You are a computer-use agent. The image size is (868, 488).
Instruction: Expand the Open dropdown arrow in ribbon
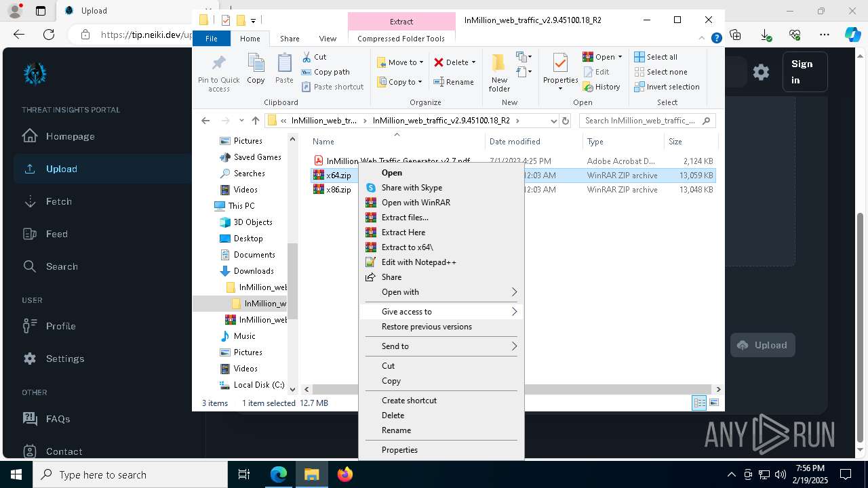coord(620,57)
